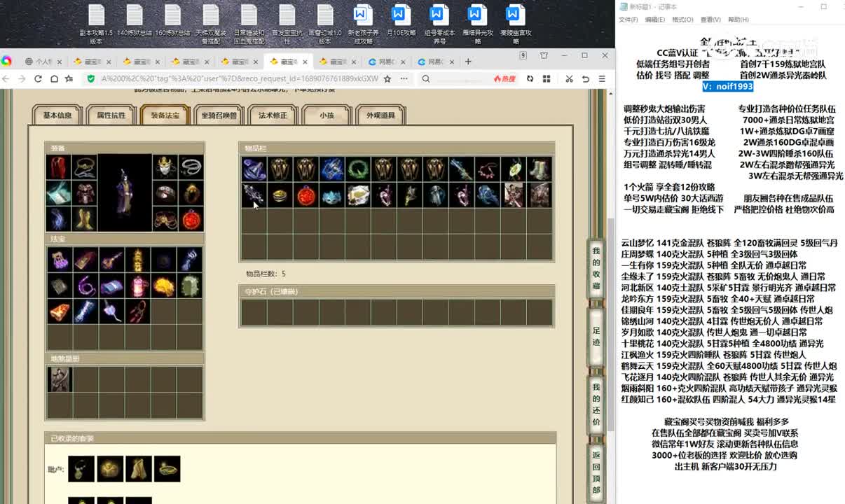Screen dimensions: 845x504
Task: Click the highlighted V: noif1993 text in Notepad
Action: point(727,86)
